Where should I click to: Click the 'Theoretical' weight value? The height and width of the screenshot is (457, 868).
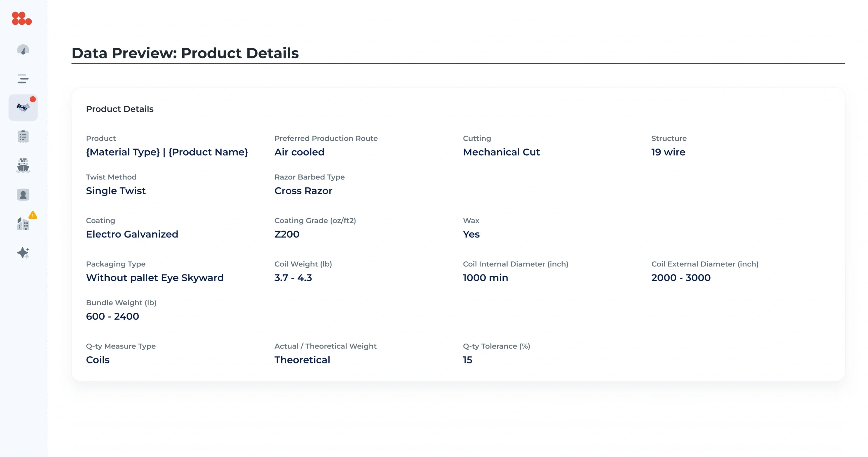302,360
